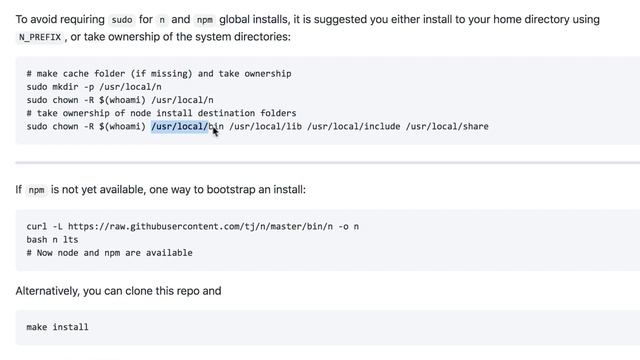Click the '/usr/local/lib' path in chown command
The height and width of the screenshot is (360, 640).
point(265,127)
